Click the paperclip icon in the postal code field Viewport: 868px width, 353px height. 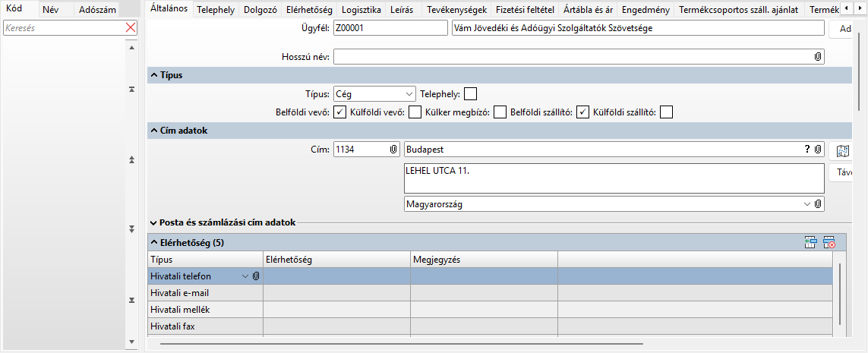pyautogui.click(x=393, y=150)
